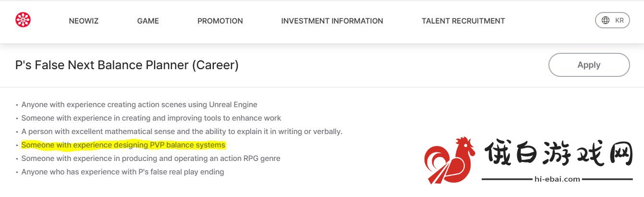The image size is (644, 197).
Task: Open the TALENT RECRUITMENT menu
Action: tap(463, 21)
